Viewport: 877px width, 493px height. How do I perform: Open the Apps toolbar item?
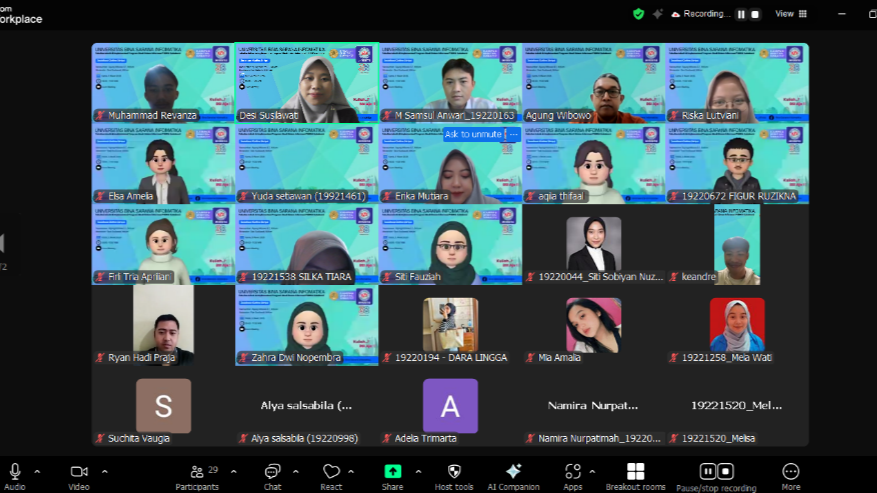pos(572,472)
